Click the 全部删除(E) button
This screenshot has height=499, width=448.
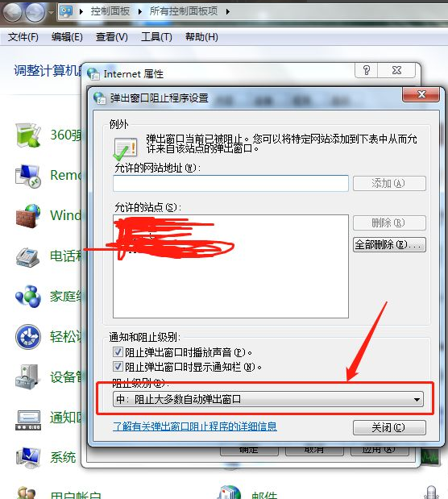[x=389, y=245]
